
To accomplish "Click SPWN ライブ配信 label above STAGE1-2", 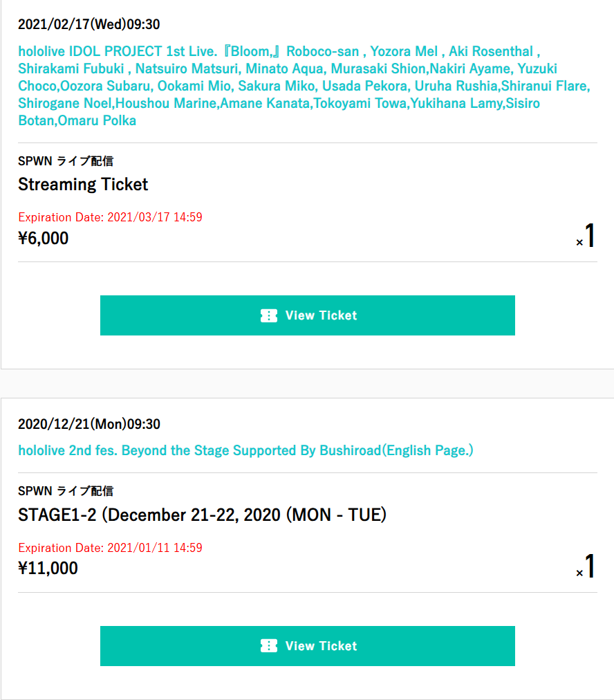I will click(66, 491).
